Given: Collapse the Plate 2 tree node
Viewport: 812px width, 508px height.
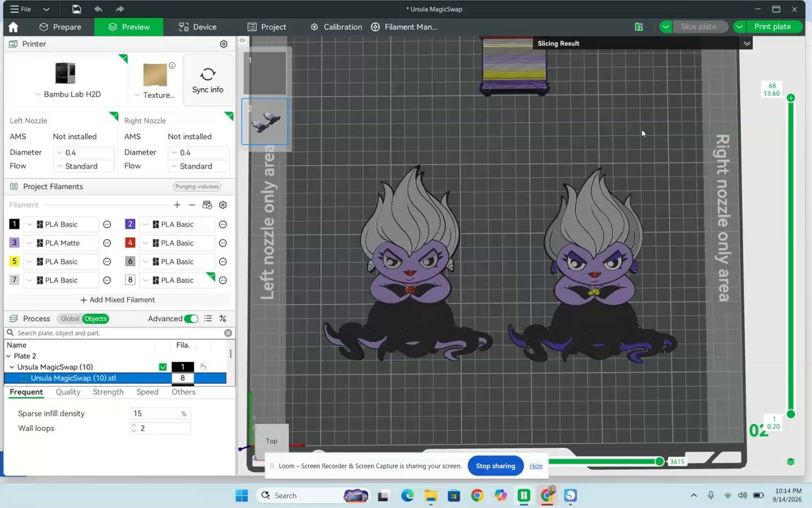Looking at the screenshot, I should coord(8,356).
